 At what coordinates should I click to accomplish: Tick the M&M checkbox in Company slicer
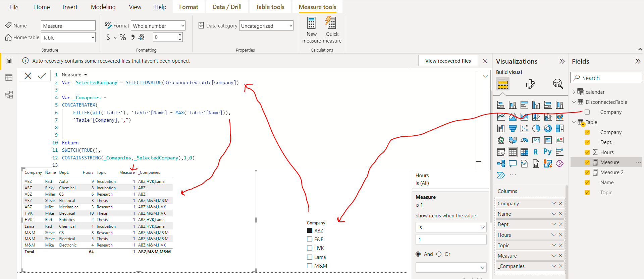[x=310, y=266]
